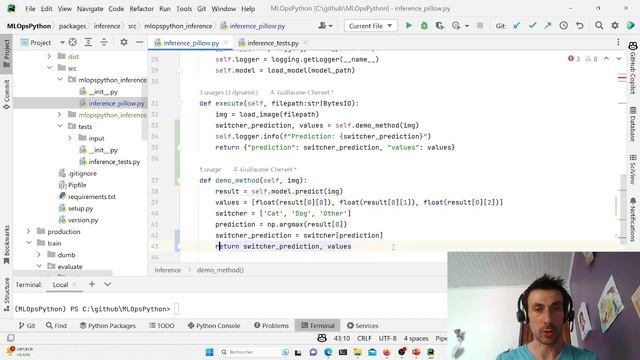Select opened file target icon in Project panel
This screenshot has width=640, height=360.
(73, 42)
